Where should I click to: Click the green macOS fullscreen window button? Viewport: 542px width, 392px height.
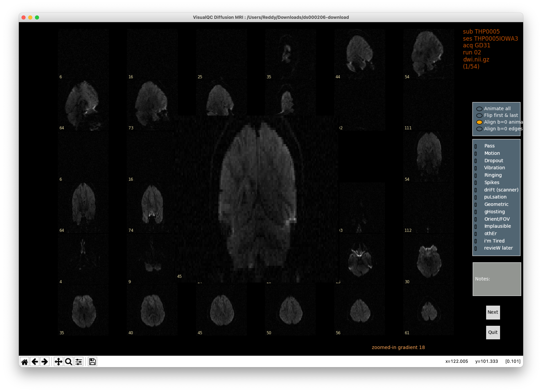(x=37, y=17)
